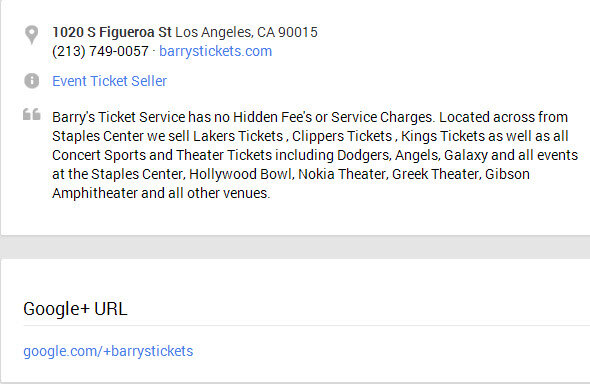590x384 pixels.
Task: Click the Google+ URL section heading
Action: (x=75, y=309)
